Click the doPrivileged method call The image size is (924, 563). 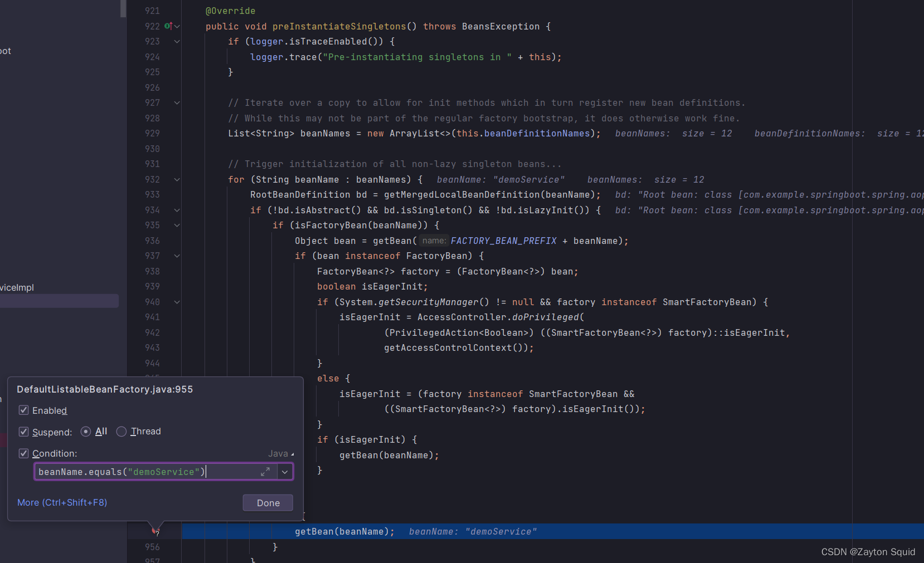pos(546,317)
